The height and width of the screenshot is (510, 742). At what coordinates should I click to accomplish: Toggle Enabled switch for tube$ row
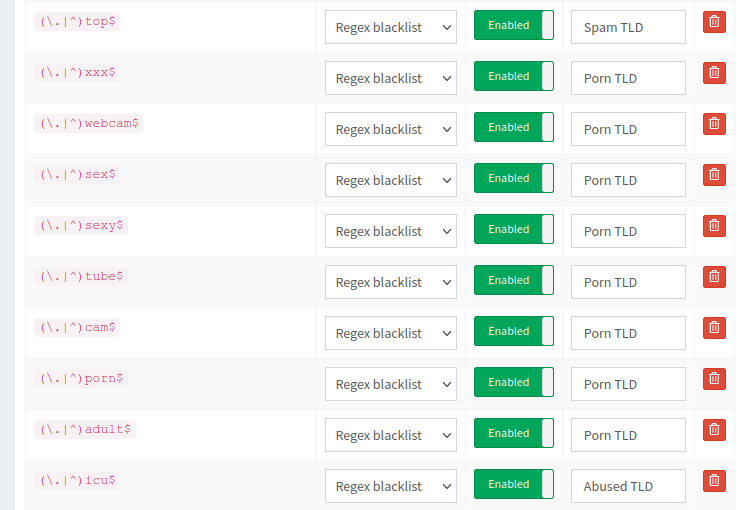point(514,280)
